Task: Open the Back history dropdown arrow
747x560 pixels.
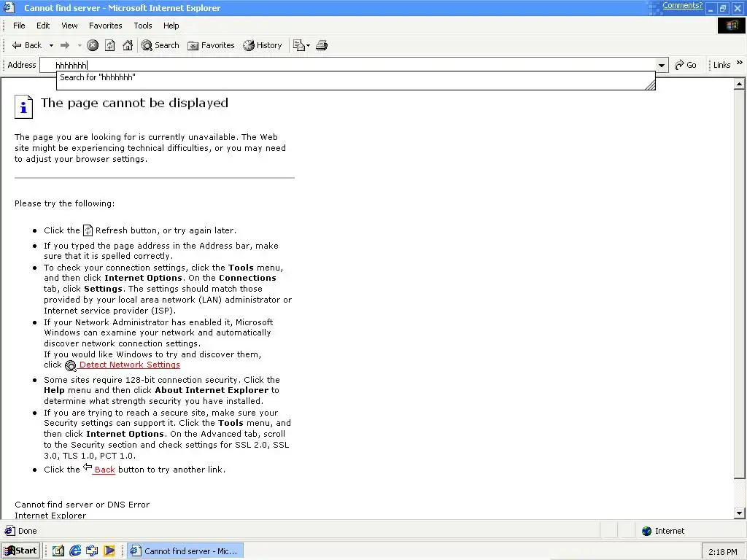Action: point(51,45)
